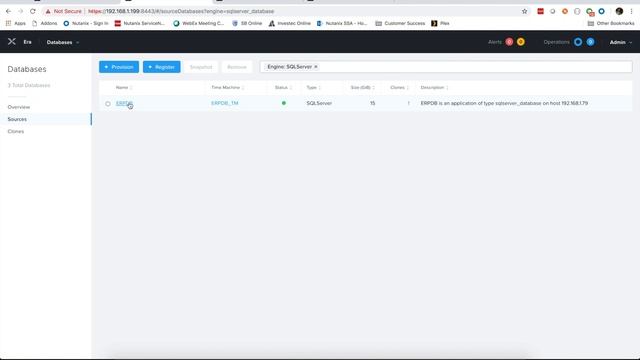640x360 pixels.
Task: Open the Databases dropdown in top navigation
Action: (62, 42)
